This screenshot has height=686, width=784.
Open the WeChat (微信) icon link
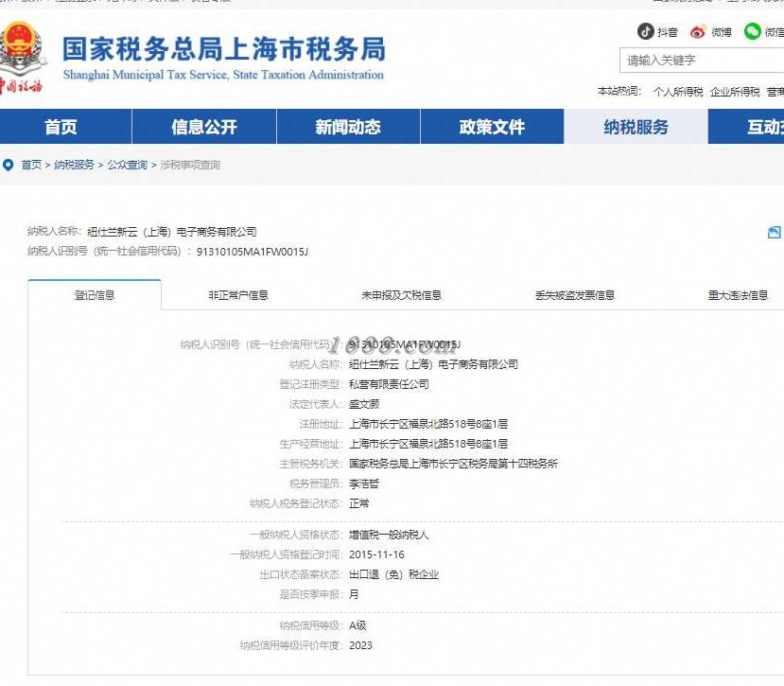(752, 31)
